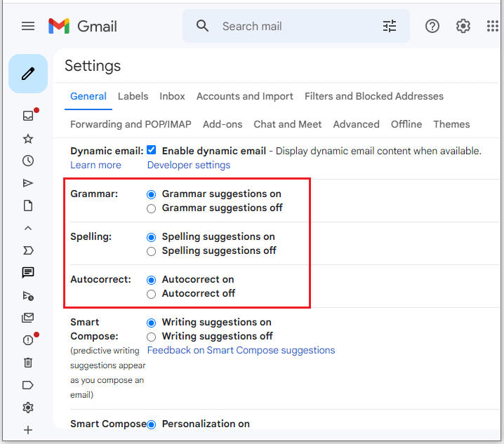The height and width of the screenshot is (444, 504).
Task: Click inside the Search mail field
Action: [x=296, y=26]
